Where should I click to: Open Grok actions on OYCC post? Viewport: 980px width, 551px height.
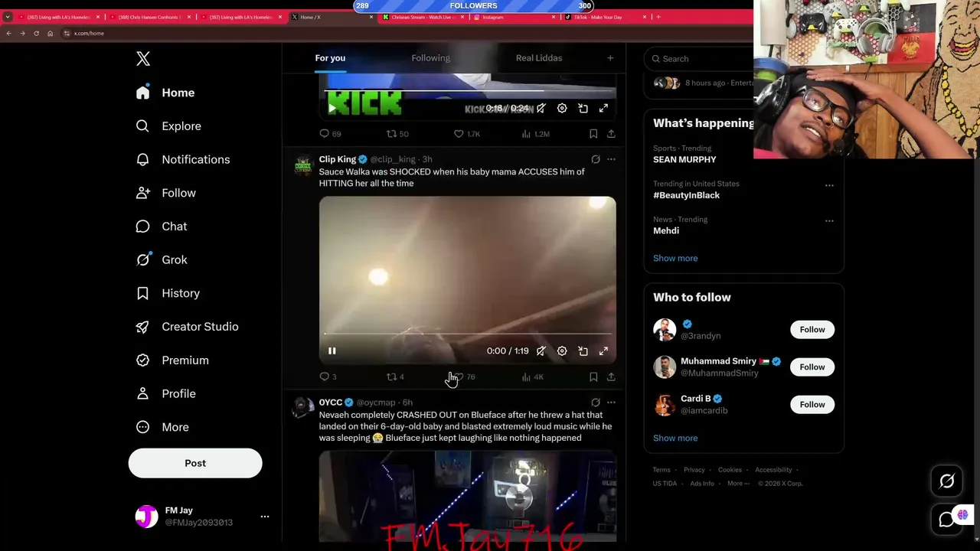pyautogui.click(x=596, y=402)
